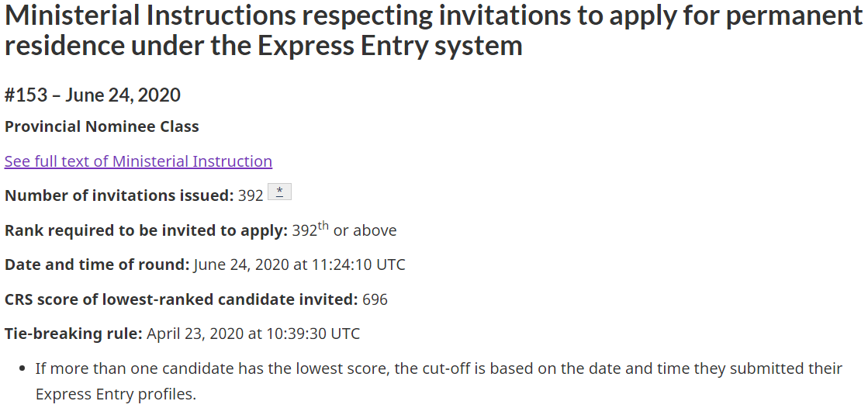Viewport: 868px width, 408px height.
Task: Click the "Date and time of round" label
Action: (x=97, y=265)
